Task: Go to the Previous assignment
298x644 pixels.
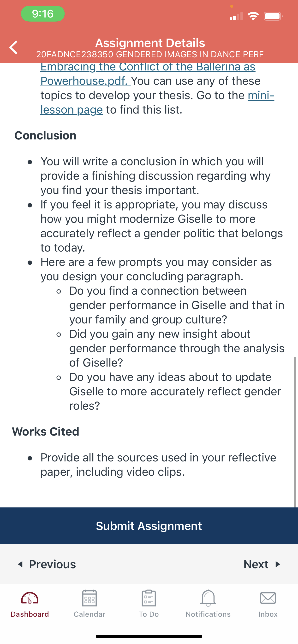Action: click(x=47, y=564)
